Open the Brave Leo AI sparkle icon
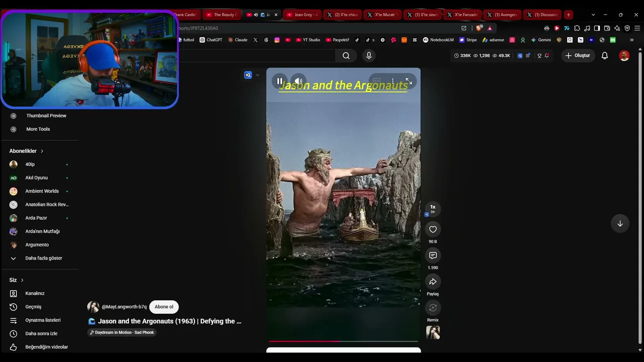 (x=617, y=28)
